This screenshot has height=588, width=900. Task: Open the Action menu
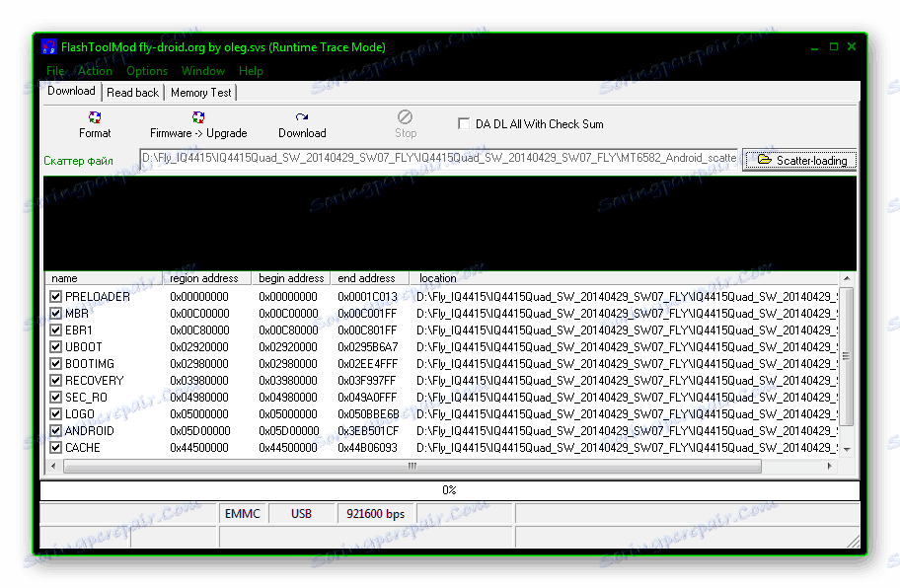pyautogui.click(x=95, y=70)
